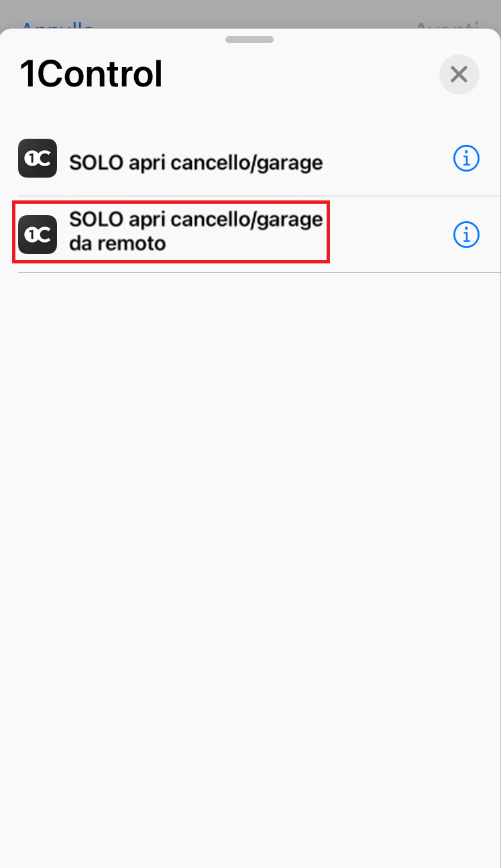Tap the dimmed Avanti button at top right
The width and height of the screenshot is (501, 868).
[x=448, y=25]
